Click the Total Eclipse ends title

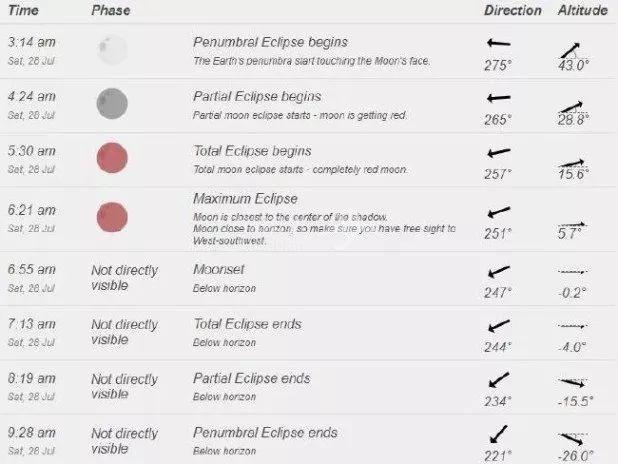[247, 324]
